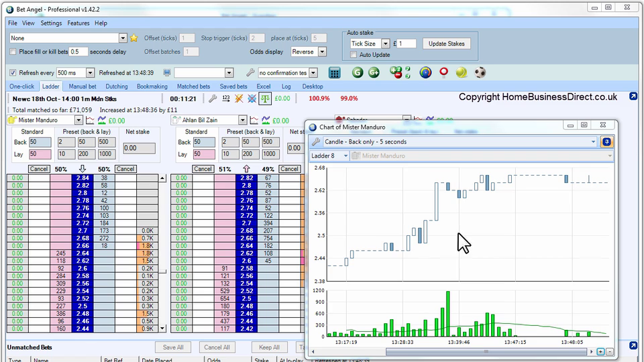Click the seconds delay 0.5 field
The image size is (644, 362).
[x=78, y=52]
